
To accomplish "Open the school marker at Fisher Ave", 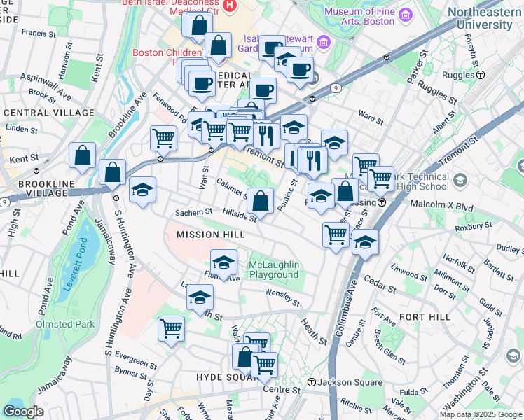I will (x=223, y=263).
